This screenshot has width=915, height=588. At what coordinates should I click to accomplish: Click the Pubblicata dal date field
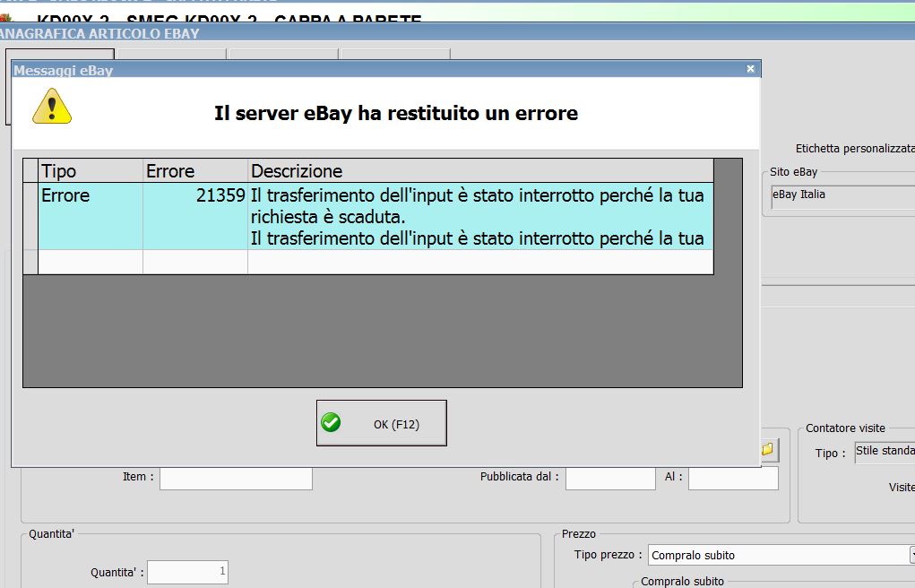pyautogui.click(x=610, y=479)
